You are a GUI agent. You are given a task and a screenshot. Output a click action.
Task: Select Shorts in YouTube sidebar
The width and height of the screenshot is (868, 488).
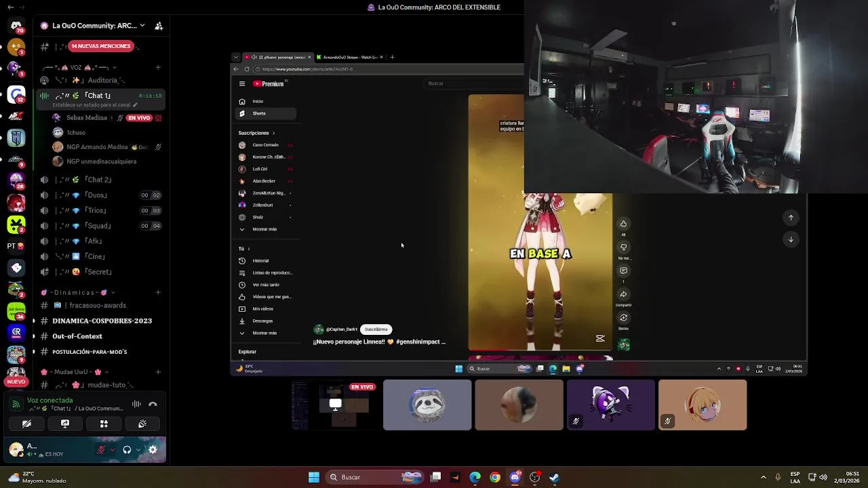click(x=264, y=113)
